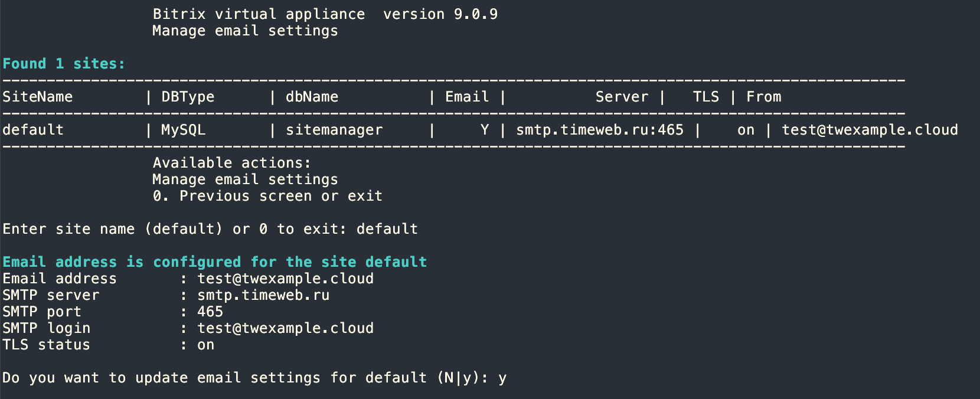980x399 pixels.
Task: Click the SMTP login value
Action: pos(285,328)
